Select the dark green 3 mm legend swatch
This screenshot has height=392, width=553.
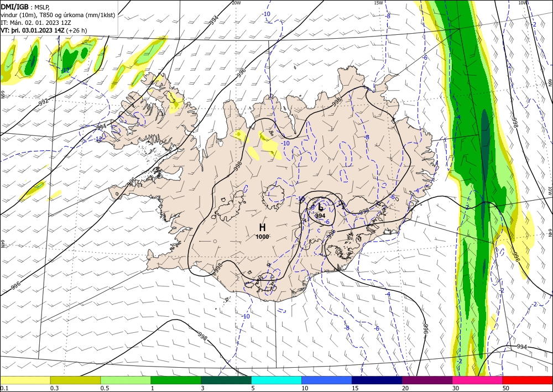click(226, 380)
